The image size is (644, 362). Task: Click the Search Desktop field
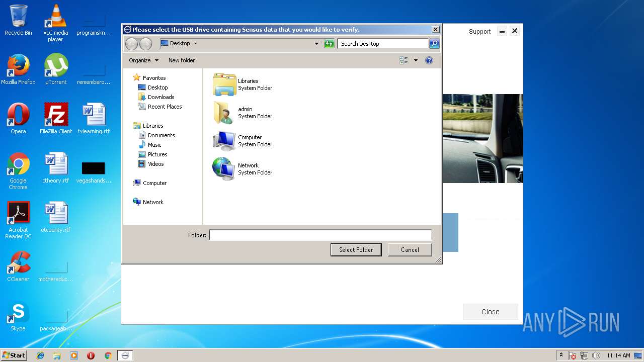pyautogui.click(x=383, y=44)
